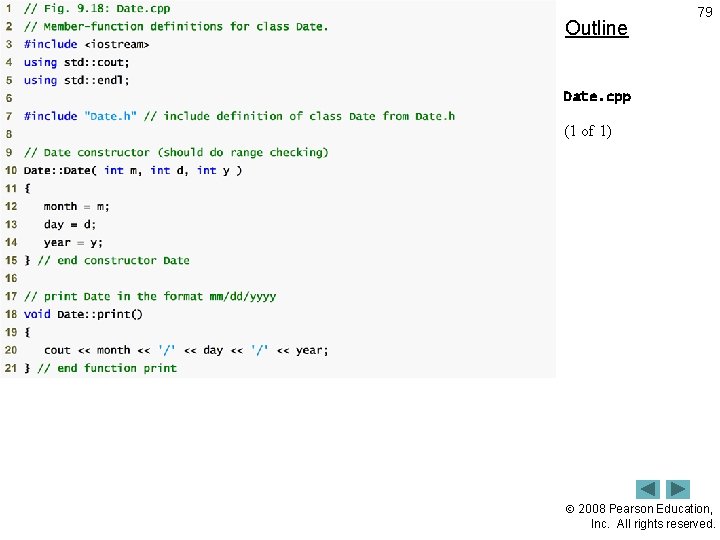Click the month = m assignment
Viewport: 720px width, 540px height.
[x=76, y=207]
